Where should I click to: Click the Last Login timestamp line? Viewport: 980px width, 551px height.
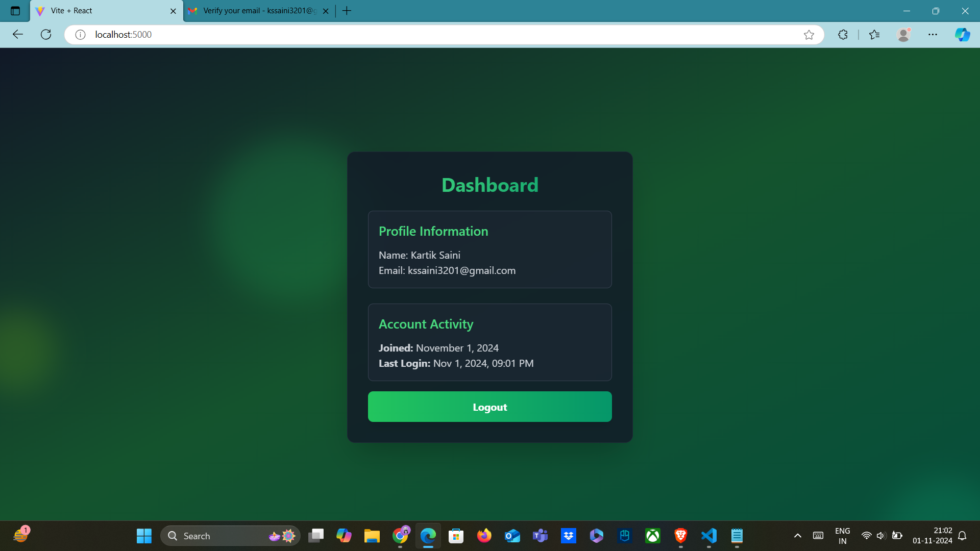pyautogui.click(x=456, y=363)
